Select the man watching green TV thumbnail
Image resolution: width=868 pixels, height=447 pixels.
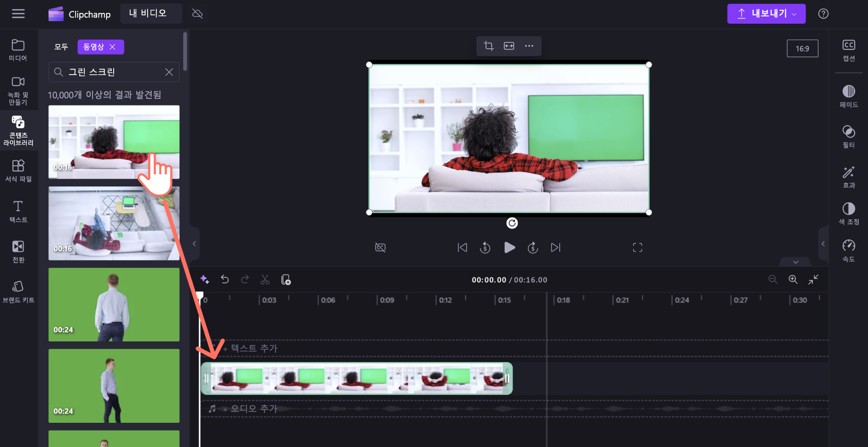114,142
